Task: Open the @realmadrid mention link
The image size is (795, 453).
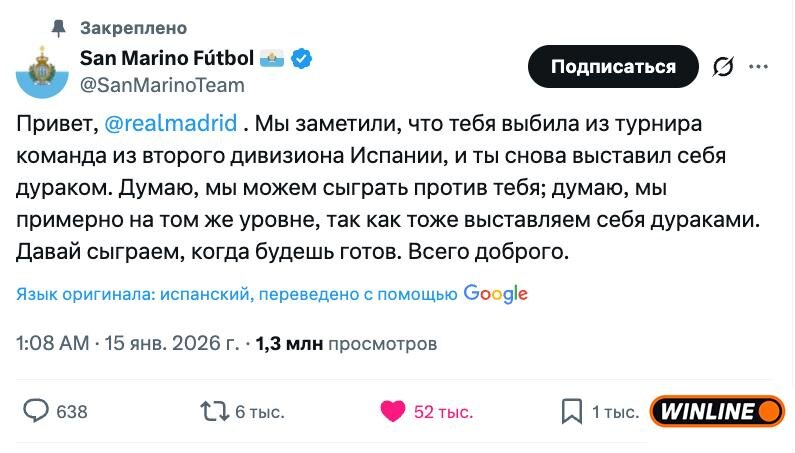Action: [x=170, y=124]
